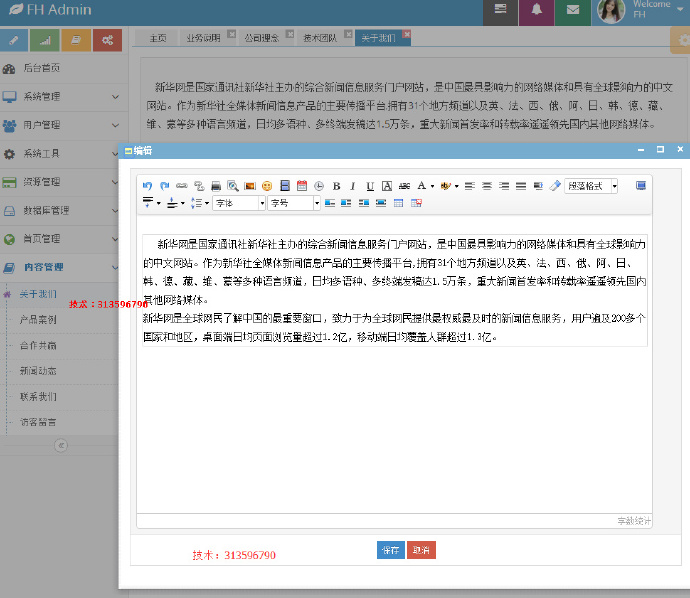Viewport: 690px width, 598px height.
Task: Align text right
Action: [504, 186]
